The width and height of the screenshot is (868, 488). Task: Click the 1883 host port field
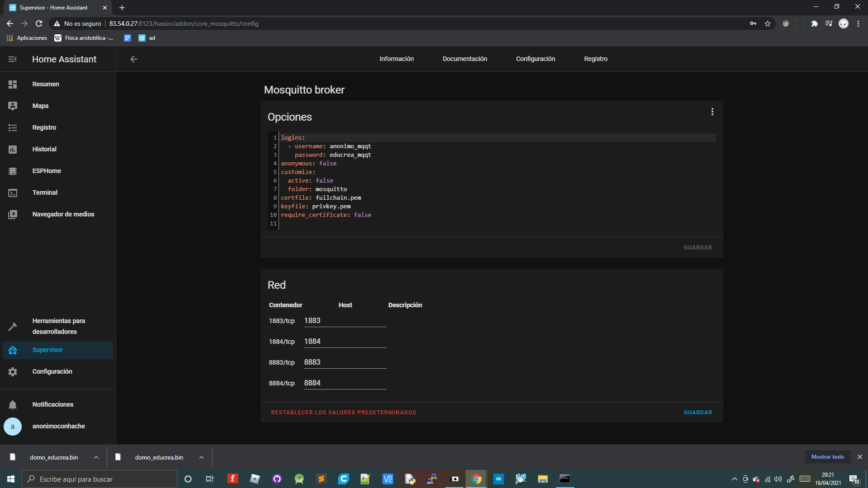(344, 321)
